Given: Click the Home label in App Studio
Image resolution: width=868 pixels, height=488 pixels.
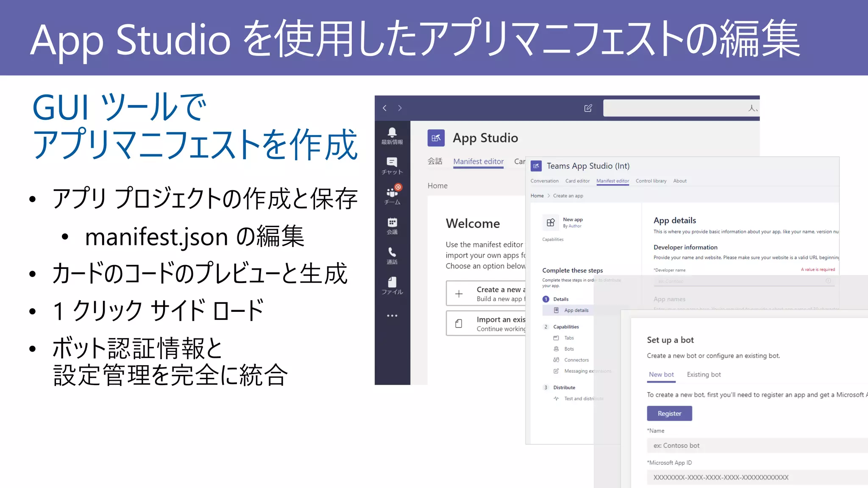Looking at the screenshot, I should (437, 186).
